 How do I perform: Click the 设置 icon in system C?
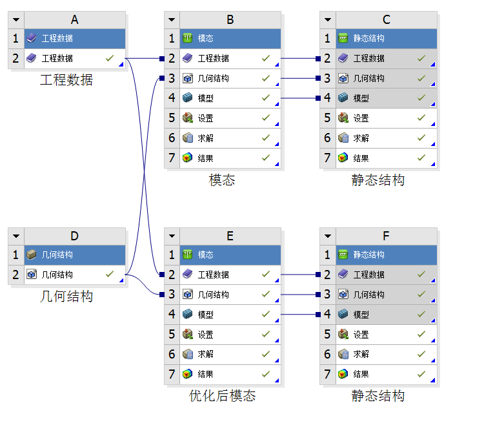343,118
